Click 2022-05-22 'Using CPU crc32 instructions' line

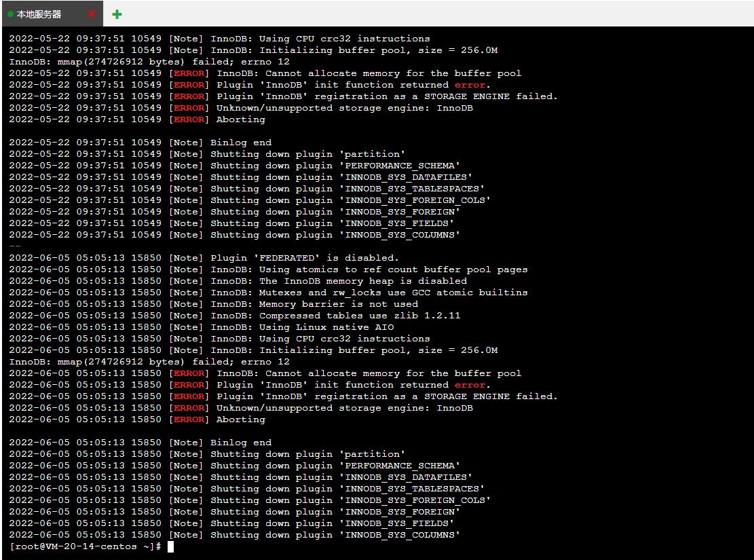[220, 39]
